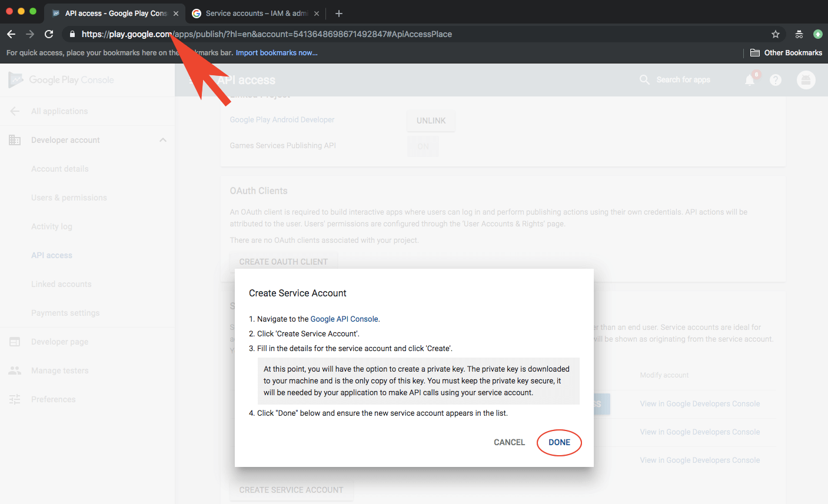Click the Create Service Account dialog title
The image size is (828, 504).
(x=297, y=293)
